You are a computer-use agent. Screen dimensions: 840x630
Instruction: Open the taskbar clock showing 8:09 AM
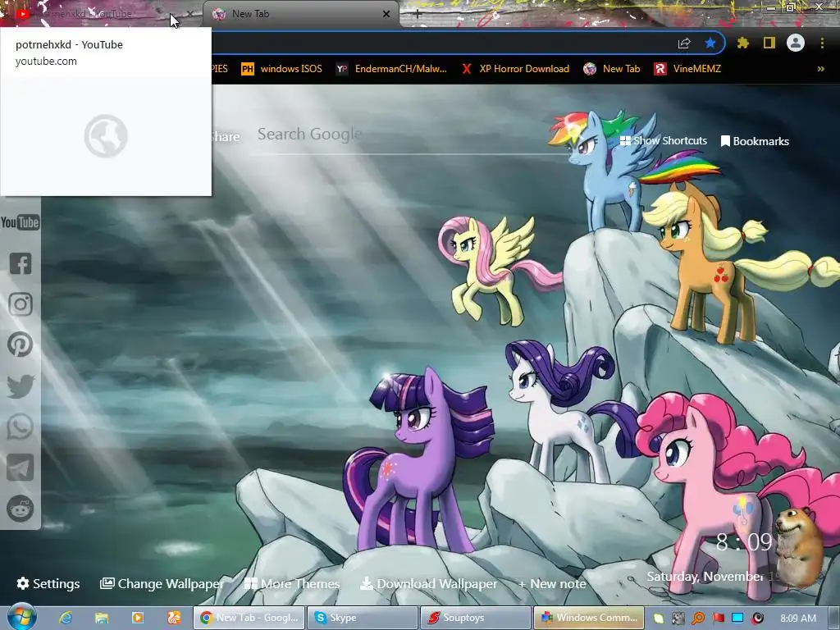[798, 619]
